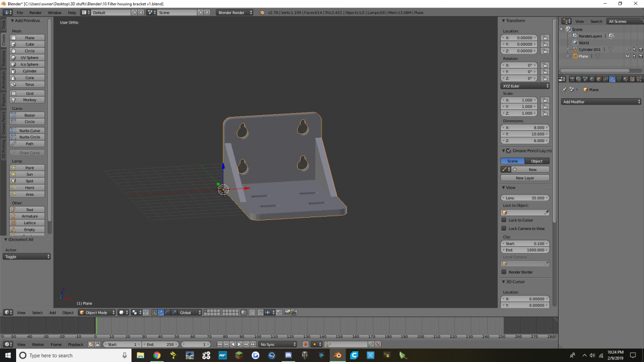This screenshot has height=362, width=644.
Task: Toggle the properties pin icon
Action: coord(565,90)
